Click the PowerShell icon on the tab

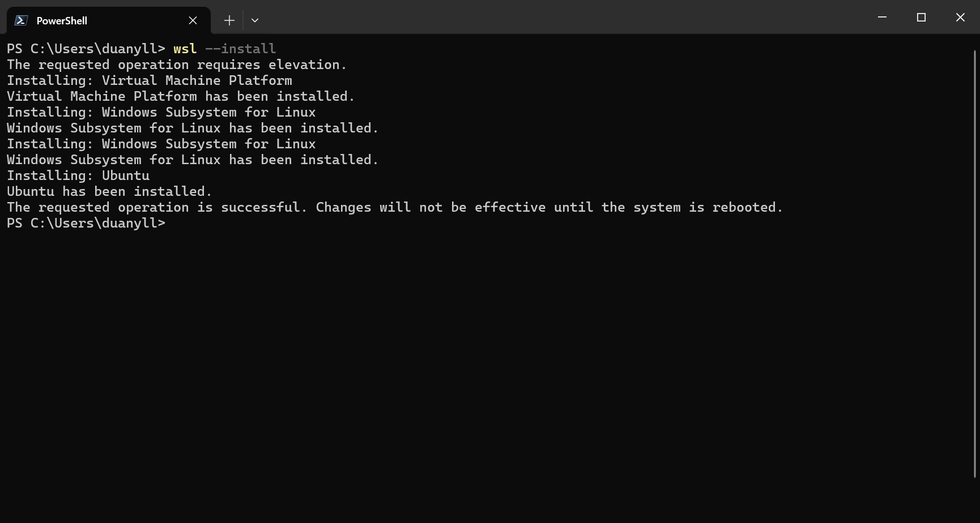tap(20, 20)
